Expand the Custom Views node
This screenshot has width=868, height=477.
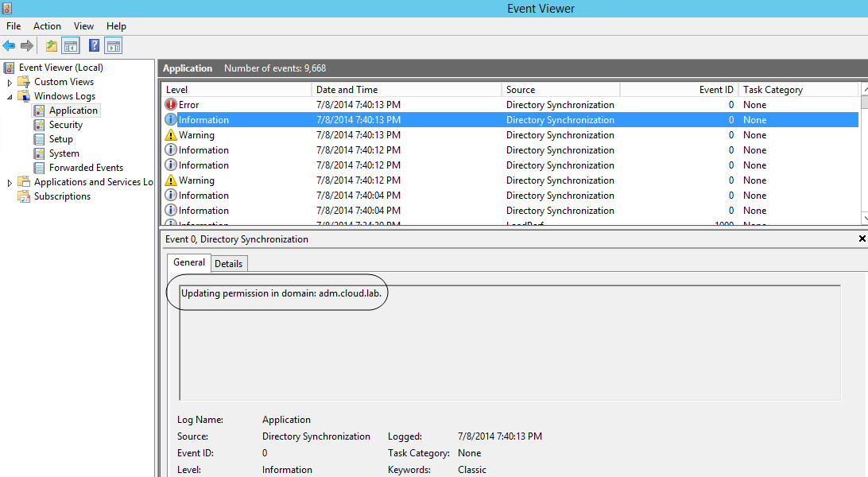(10, 83)
